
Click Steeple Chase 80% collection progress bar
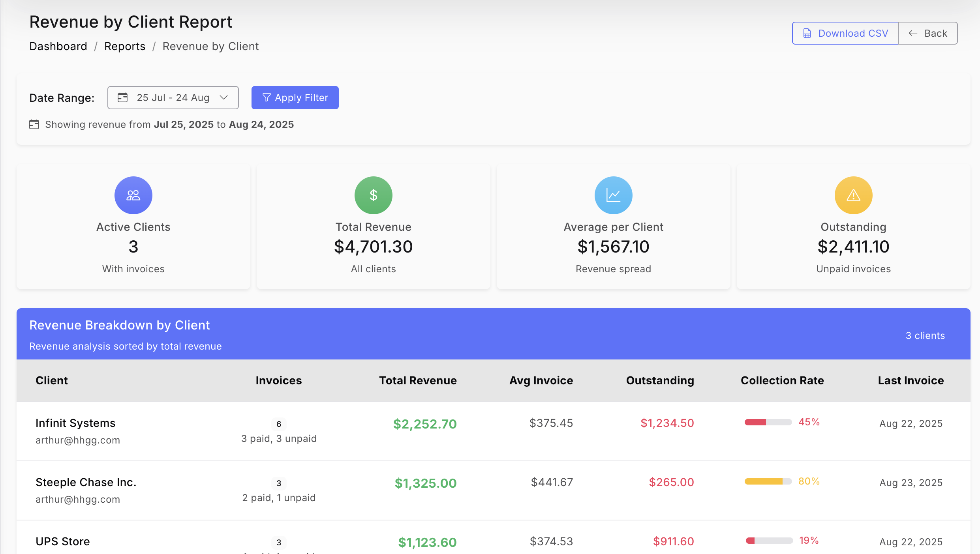(768, 482)
